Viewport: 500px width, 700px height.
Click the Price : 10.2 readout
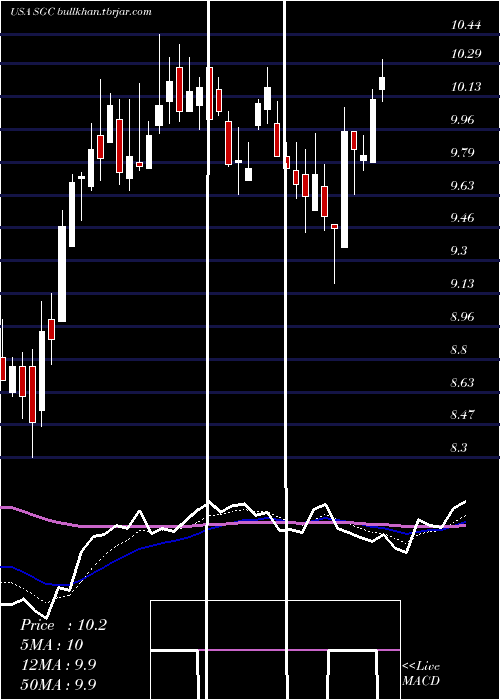63,625
